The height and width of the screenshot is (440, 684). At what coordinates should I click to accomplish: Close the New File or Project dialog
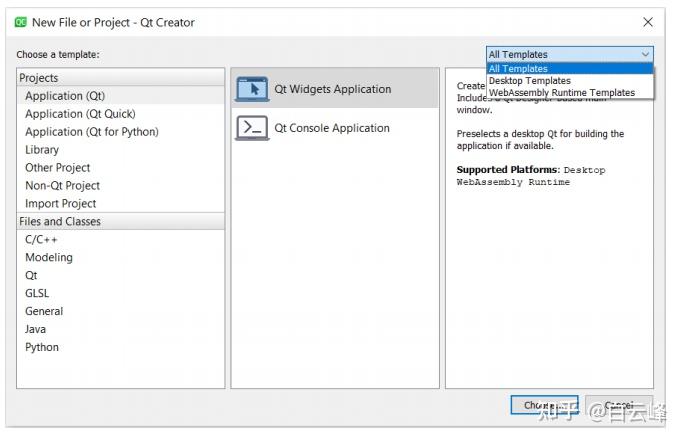648,22
